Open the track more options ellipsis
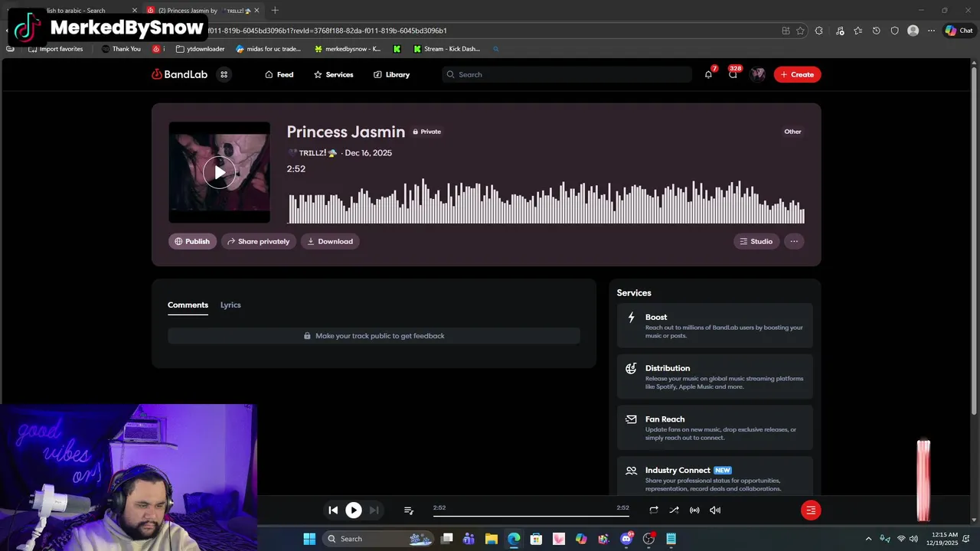 [794, 241]
